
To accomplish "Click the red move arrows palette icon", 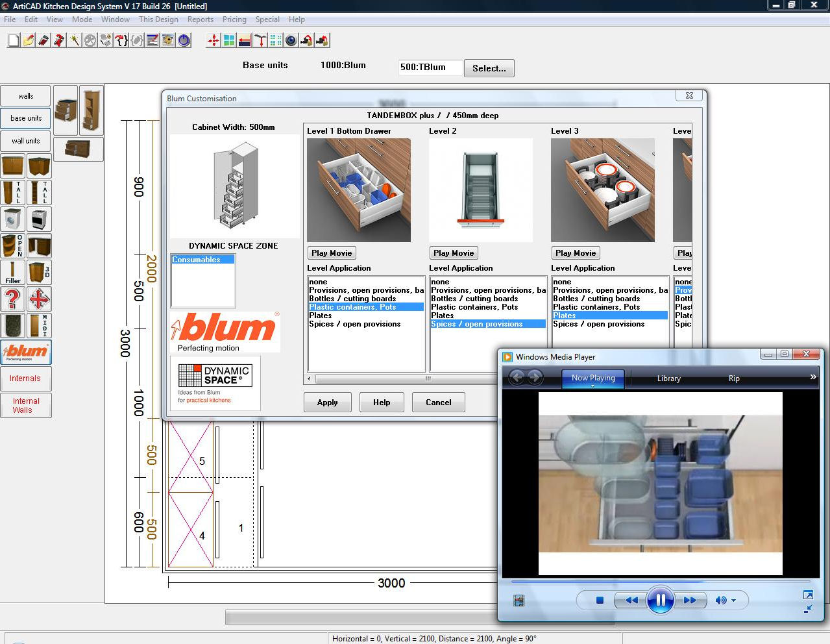I will coord(39,299).
